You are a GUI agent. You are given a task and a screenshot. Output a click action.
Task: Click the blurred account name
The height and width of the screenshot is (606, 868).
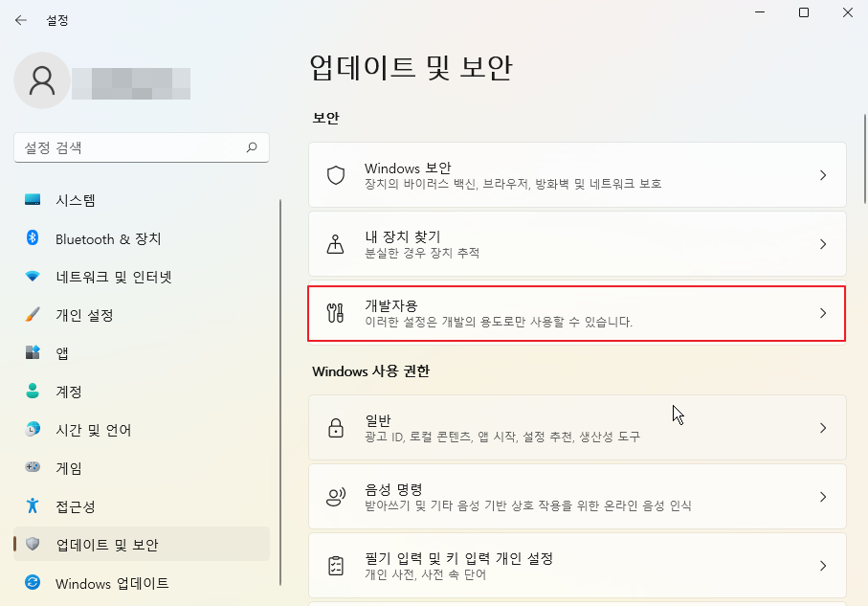click(131, 83)
